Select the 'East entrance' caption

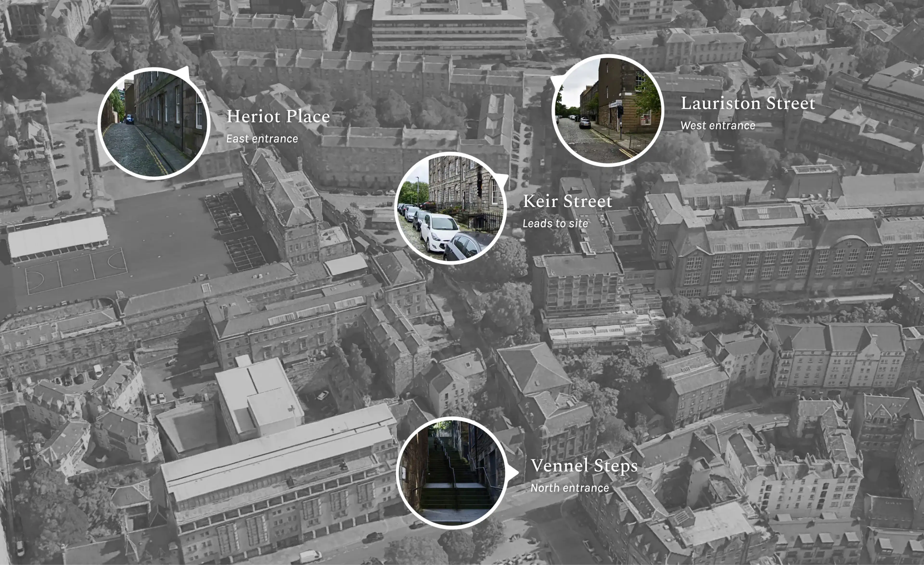point(262,139)
